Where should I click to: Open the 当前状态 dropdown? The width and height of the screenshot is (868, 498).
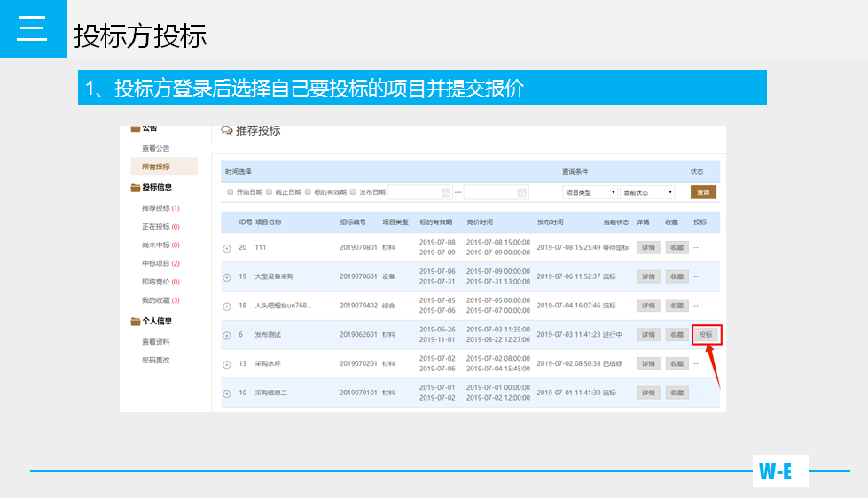click(647, 192)
